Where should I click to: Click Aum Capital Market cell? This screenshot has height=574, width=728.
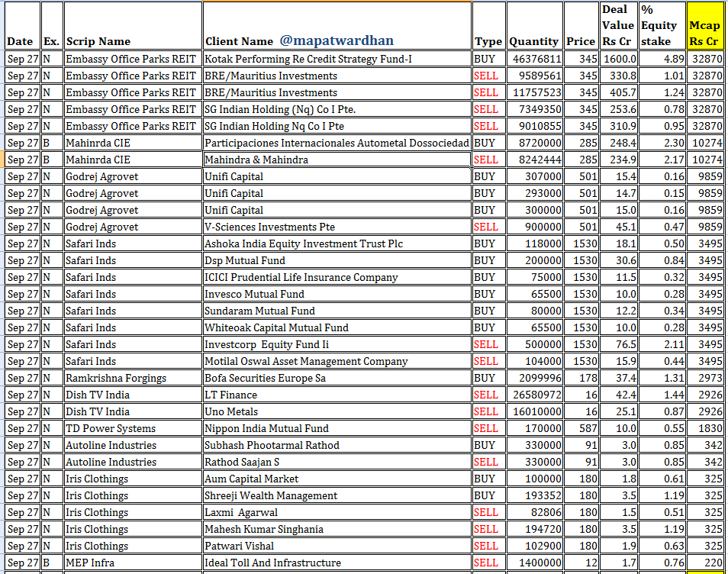337,479
